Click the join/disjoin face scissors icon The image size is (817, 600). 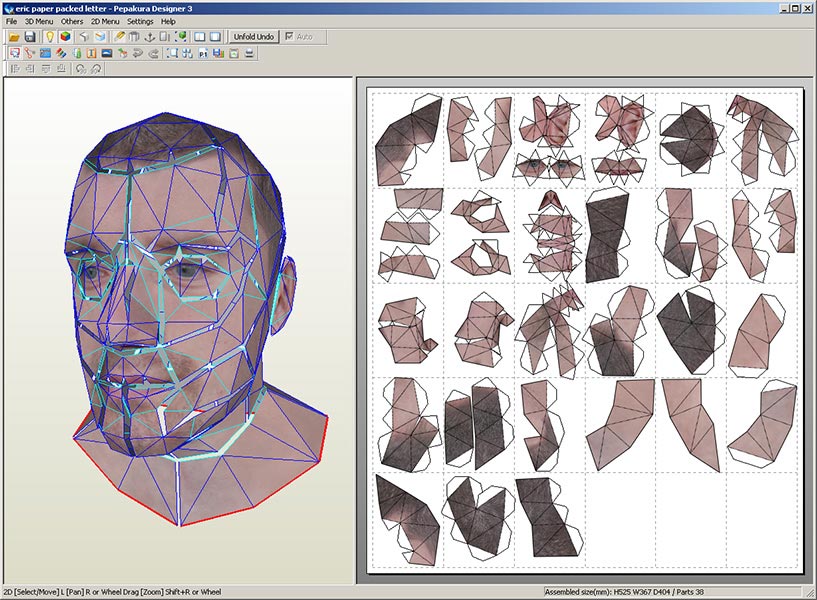point(28,53)
